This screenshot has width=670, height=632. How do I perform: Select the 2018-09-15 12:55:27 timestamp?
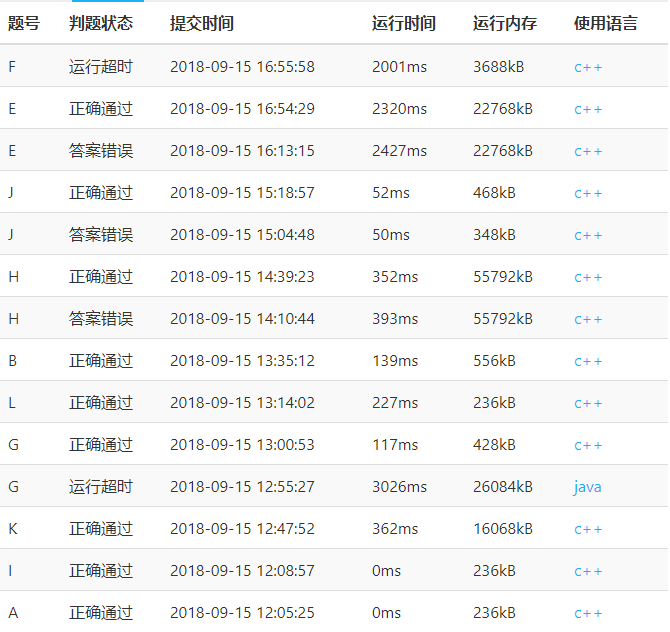[242, 486]
